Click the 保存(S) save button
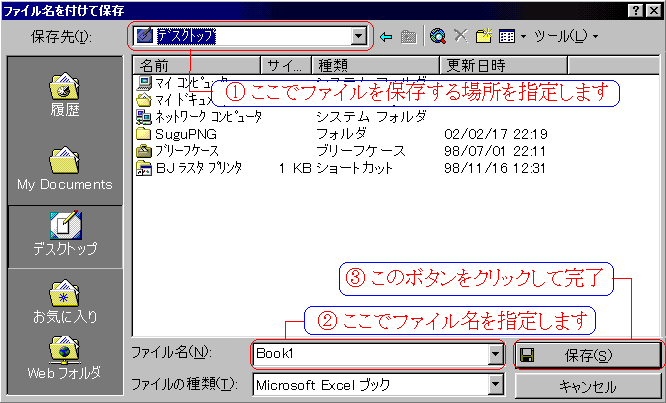Viewport: 666px width, 403px height. pyautogui.click(x=587, y=354)
